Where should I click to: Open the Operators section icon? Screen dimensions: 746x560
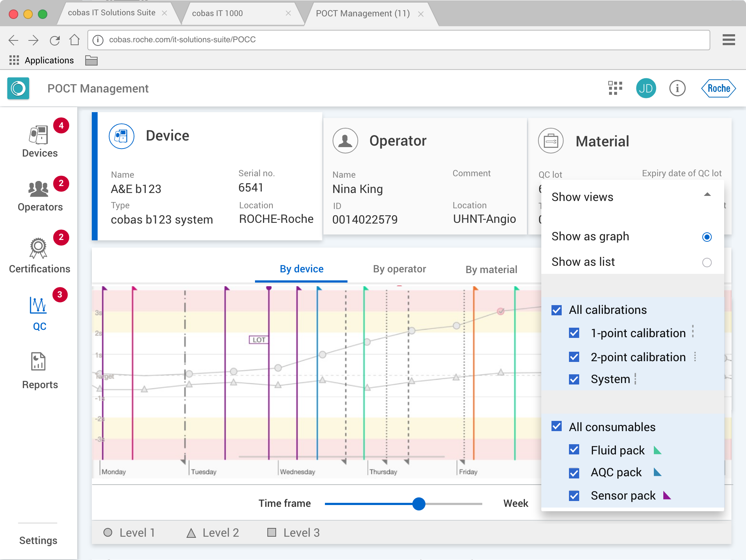(39, 189)
